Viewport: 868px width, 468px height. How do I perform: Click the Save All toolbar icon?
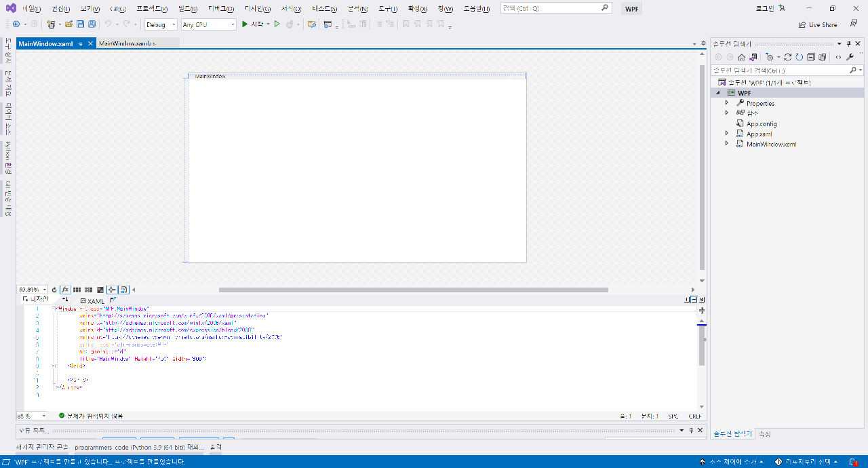pos(91,24)
